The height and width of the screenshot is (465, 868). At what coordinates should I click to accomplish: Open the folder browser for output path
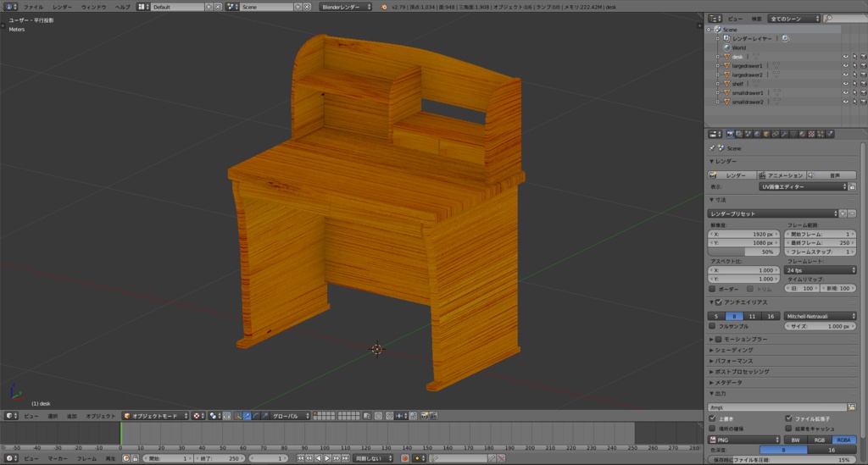pyautogui.click(x=850, y=407)
